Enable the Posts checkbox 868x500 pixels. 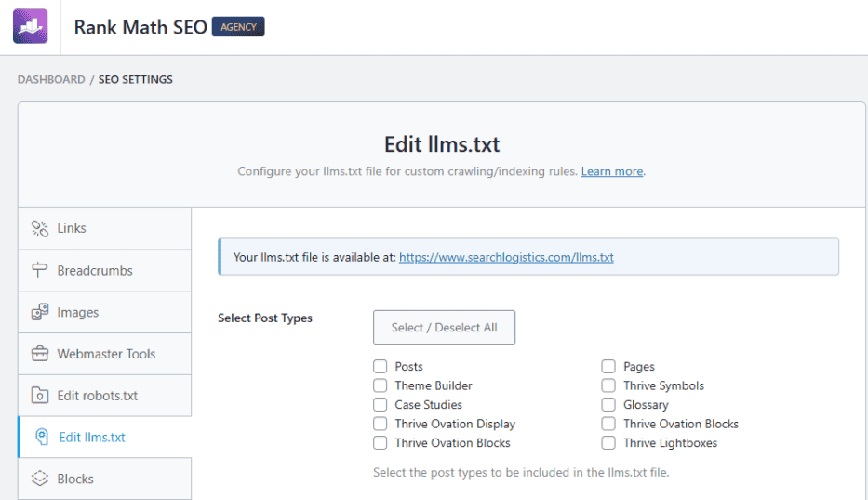[380, 367]
